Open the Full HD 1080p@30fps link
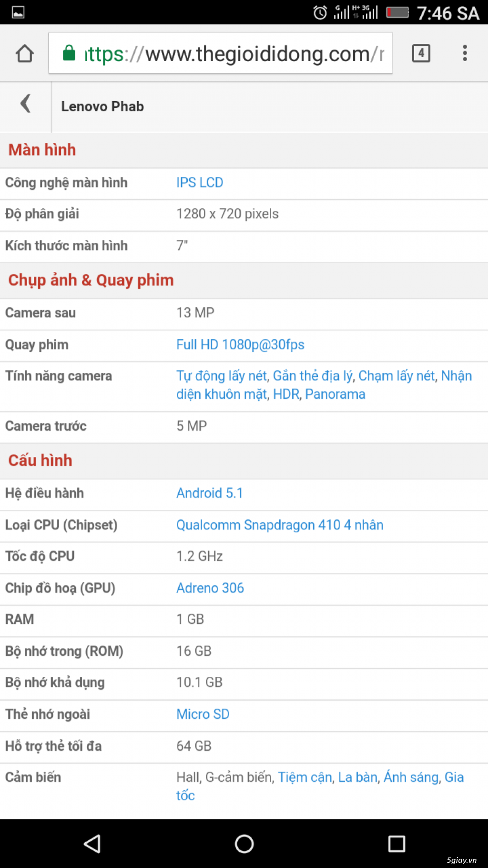This screenshot has width=488, height=868. [240, 344]
